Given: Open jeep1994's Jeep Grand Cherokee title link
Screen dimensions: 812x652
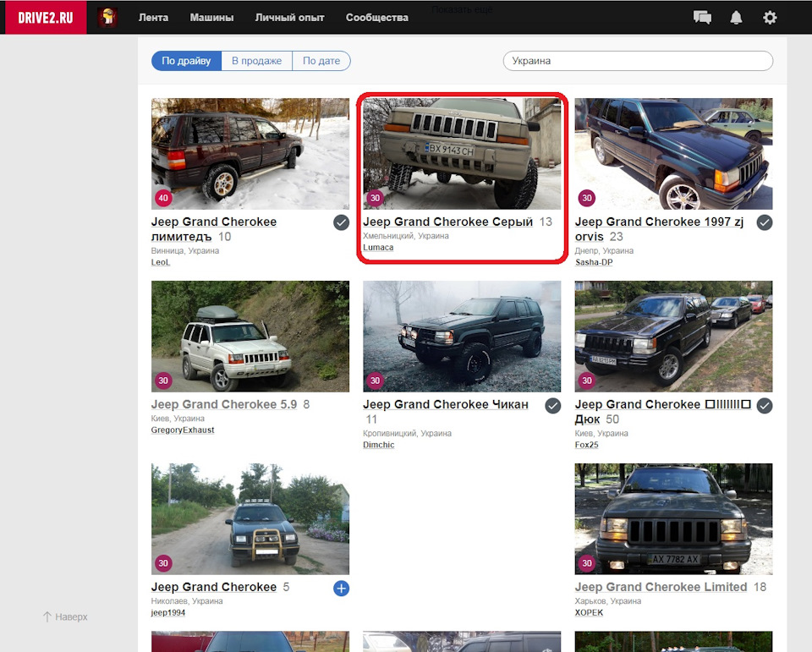Looking at the screenshot, I should [x=214, y=587].
